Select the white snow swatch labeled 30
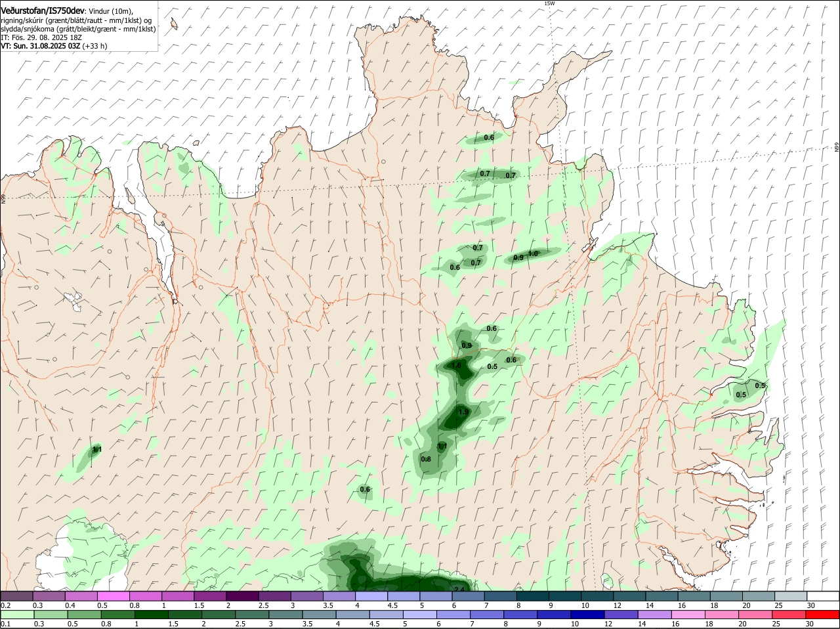The width and height of the screenshot is (840, 629). (824, 596)
